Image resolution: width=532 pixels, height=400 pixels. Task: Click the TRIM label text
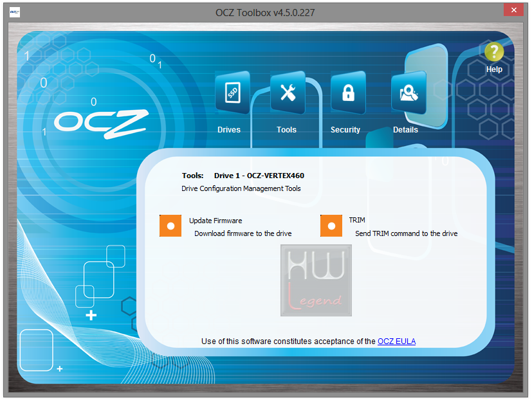point(357,220)
